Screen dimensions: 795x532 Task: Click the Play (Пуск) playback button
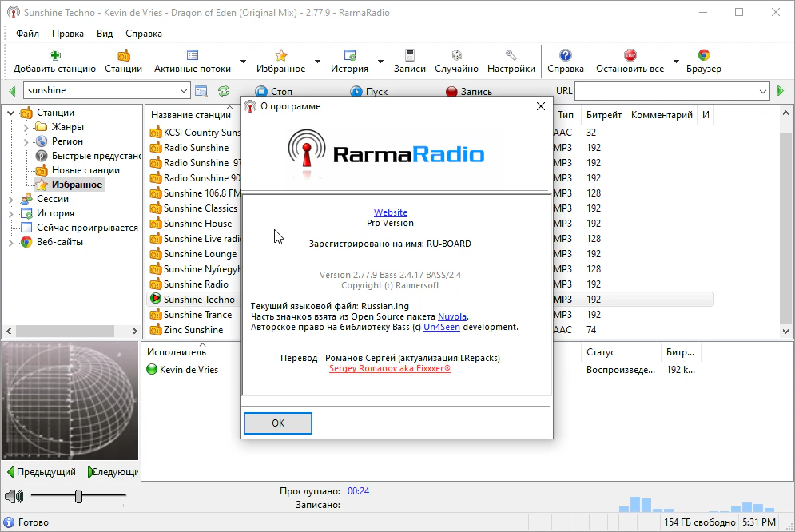pos(368,91)
